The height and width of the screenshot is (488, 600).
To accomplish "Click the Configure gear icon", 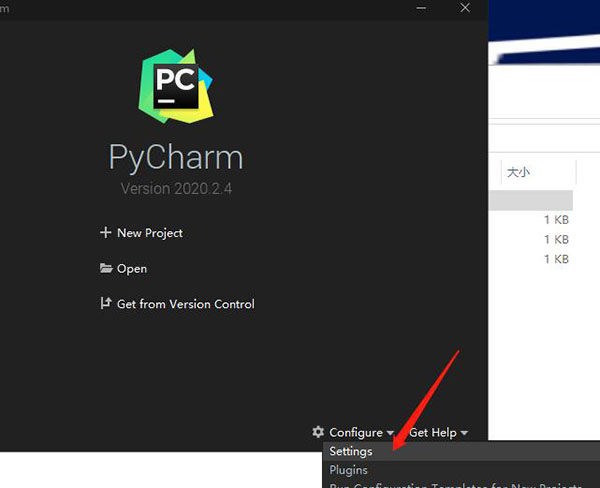I will [x=318, y=432].
